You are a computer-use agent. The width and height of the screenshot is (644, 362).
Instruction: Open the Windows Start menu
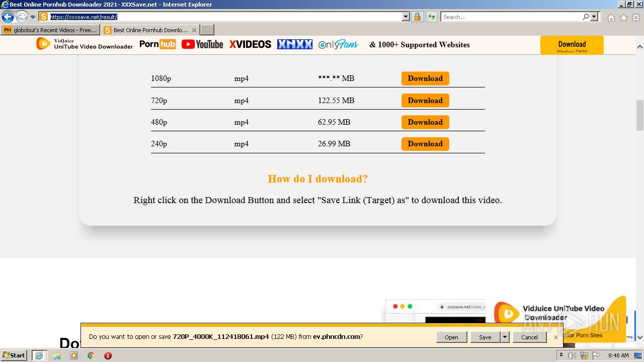coord(14,355)
